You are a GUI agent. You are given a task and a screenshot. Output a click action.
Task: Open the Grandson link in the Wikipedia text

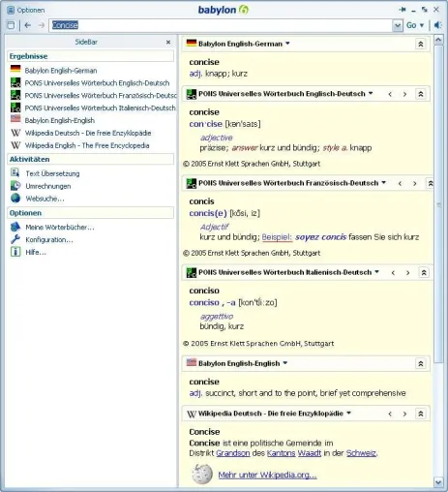233,453
